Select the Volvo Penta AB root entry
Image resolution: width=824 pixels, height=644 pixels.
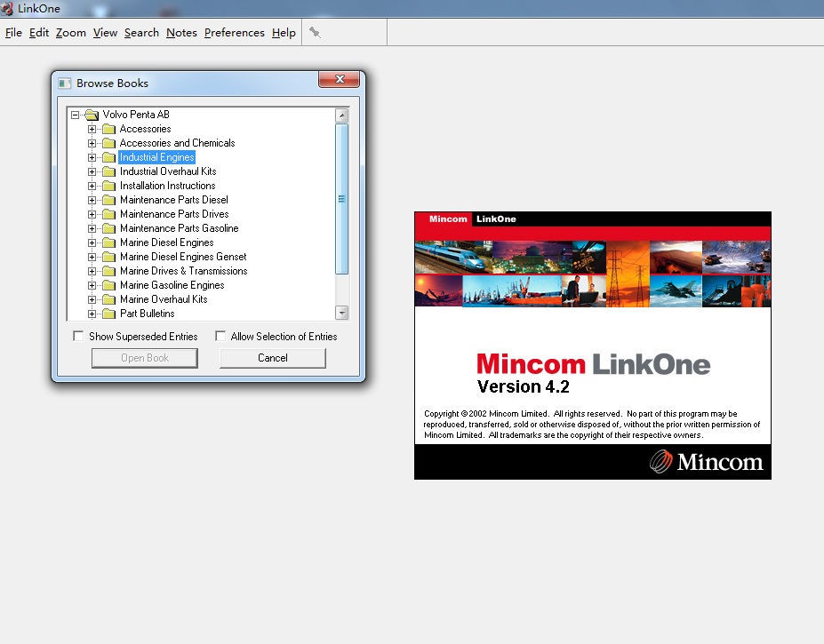(x=136, y=115)
